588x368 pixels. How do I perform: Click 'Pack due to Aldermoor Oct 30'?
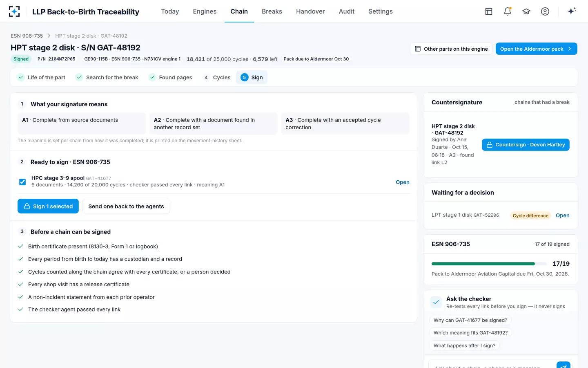(316, 59)
